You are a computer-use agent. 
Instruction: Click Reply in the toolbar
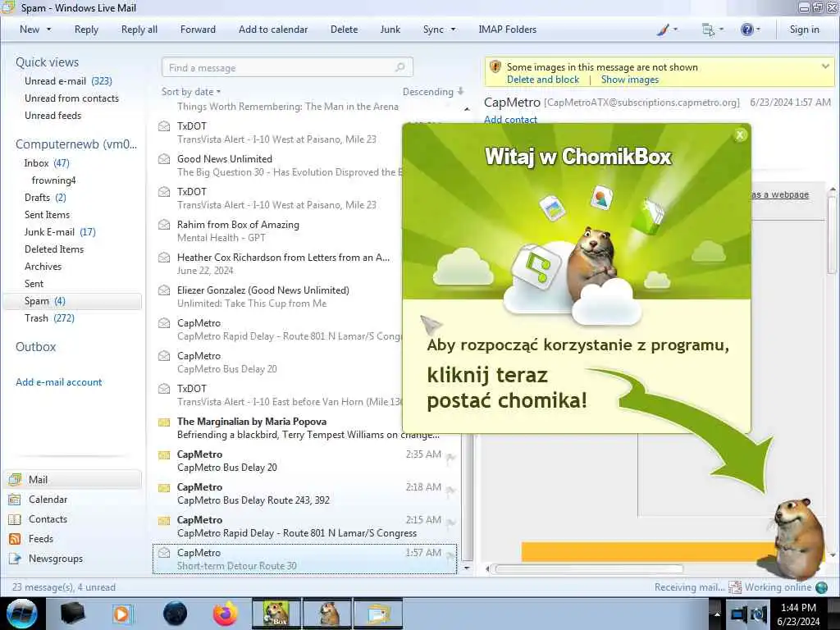[86, 30]
